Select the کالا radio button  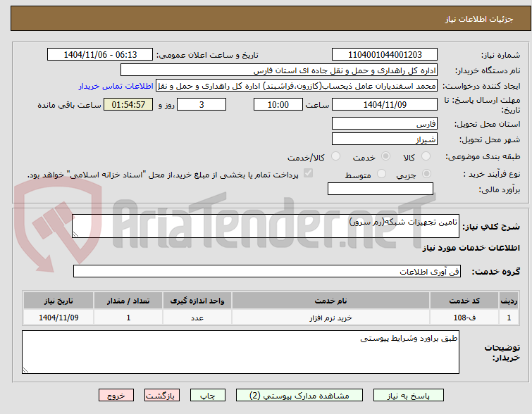pos(426,156)
